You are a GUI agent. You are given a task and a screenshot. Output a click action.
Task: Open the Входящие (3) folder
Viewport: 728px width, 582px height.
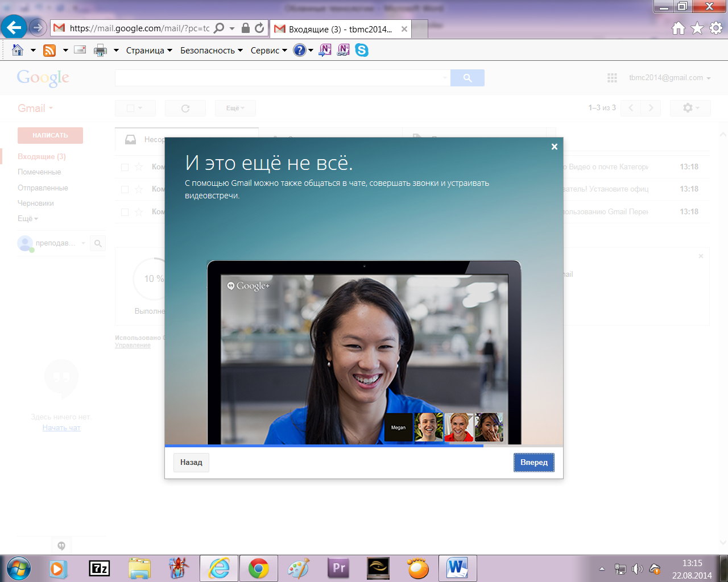click(42, 156)
